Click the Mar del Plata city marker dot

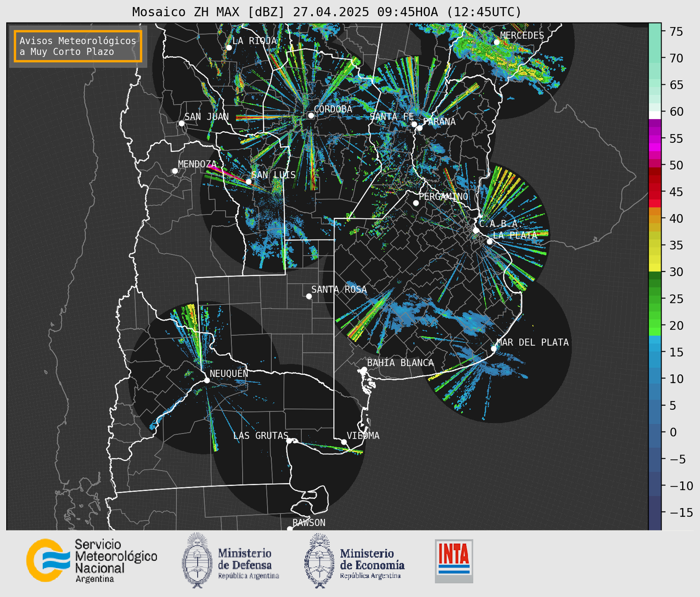pyautogui.click(x=494, y=349)
